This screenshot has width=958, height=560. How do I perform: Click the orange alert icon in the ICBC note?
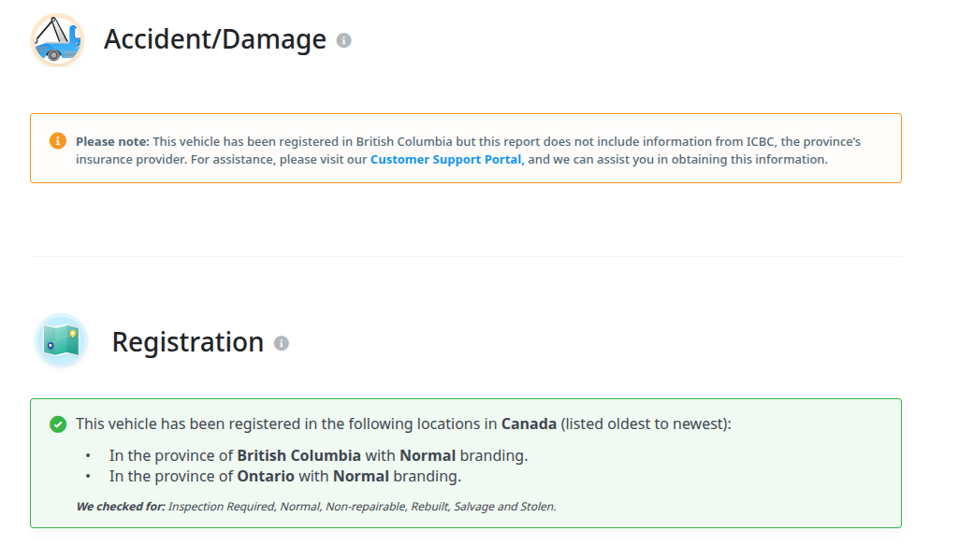58,141
